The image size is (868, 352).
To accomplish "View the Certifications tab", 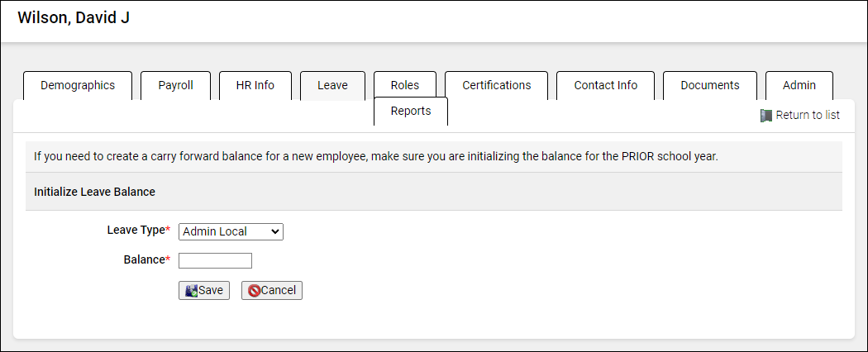I will point(496,85).
